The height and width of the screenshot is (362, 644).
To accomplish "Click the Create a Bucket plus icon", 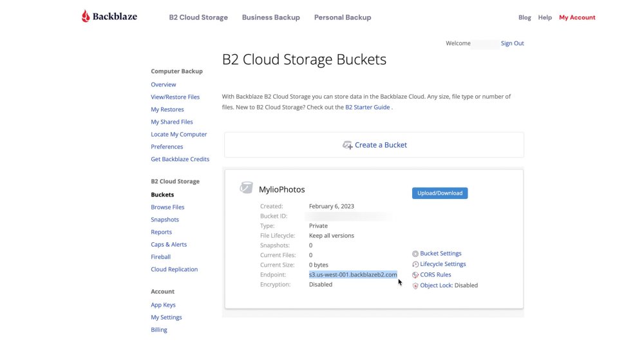I will (x=348, y=145).
